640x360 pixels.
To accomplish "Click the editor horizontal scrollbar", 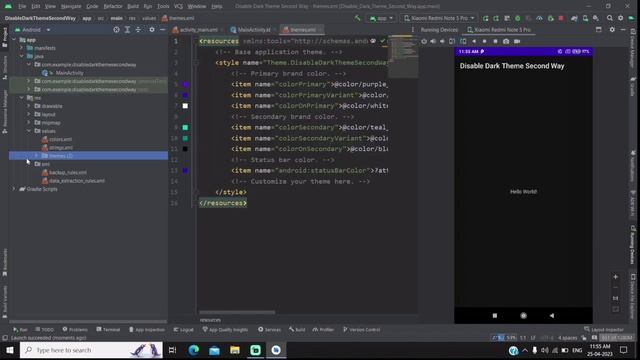I will (237, 313).
